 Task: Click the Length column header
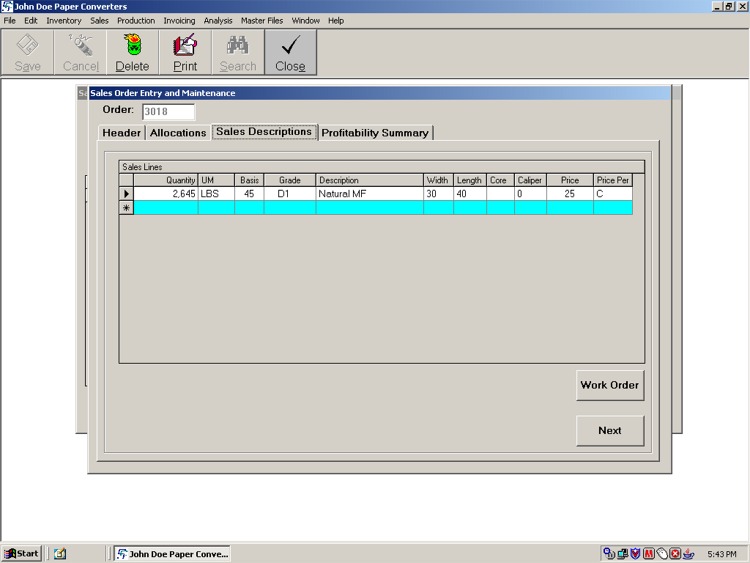470,180
